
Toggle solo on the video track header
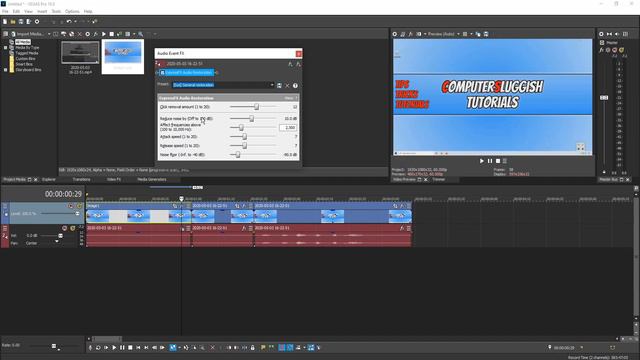tap(79, 206)
